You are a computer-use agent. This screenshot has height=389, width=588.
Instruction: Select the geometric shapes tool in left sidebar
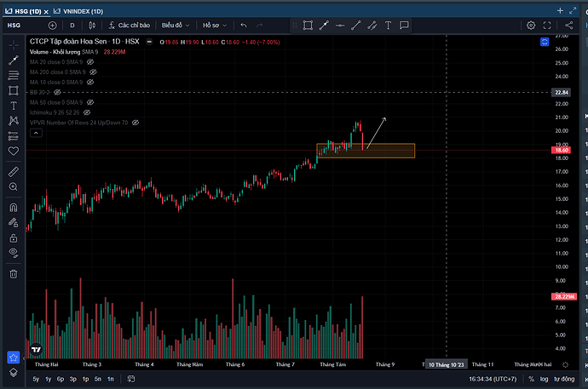tap(14, 90)
